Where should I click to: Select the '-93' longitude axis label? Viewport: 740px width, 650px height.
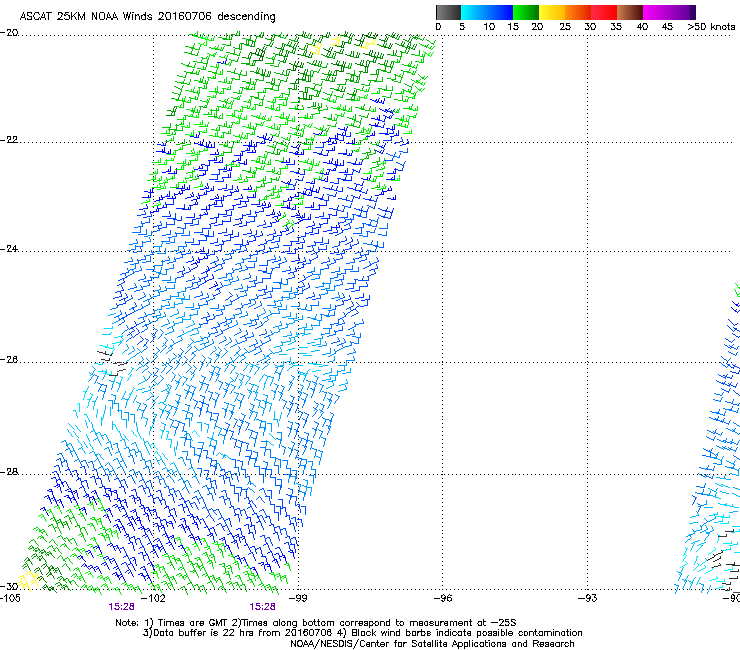point(587,598)
